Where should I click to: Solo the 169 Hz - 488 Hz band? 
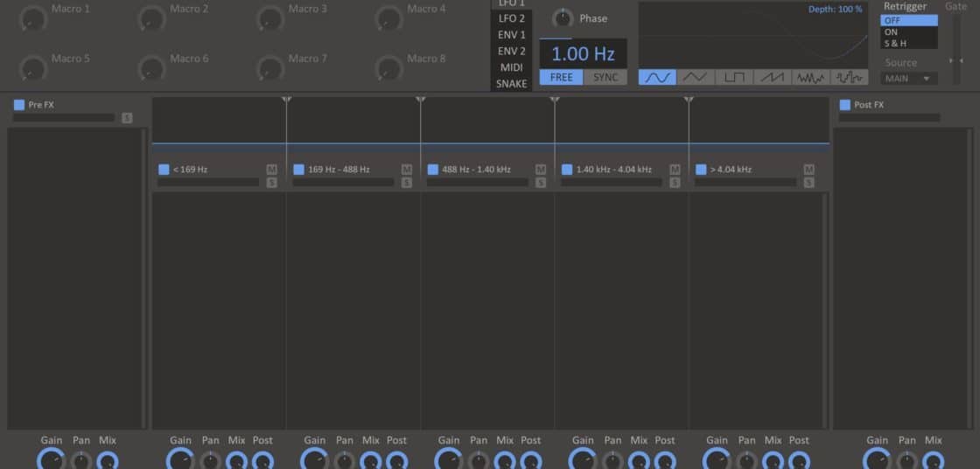point(407,183)
